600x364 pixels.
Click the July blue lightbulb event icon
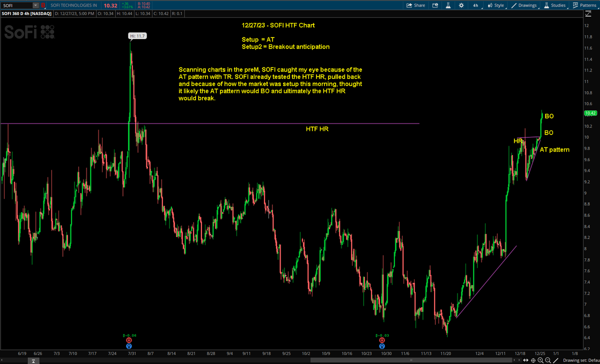tap(129, 345)
